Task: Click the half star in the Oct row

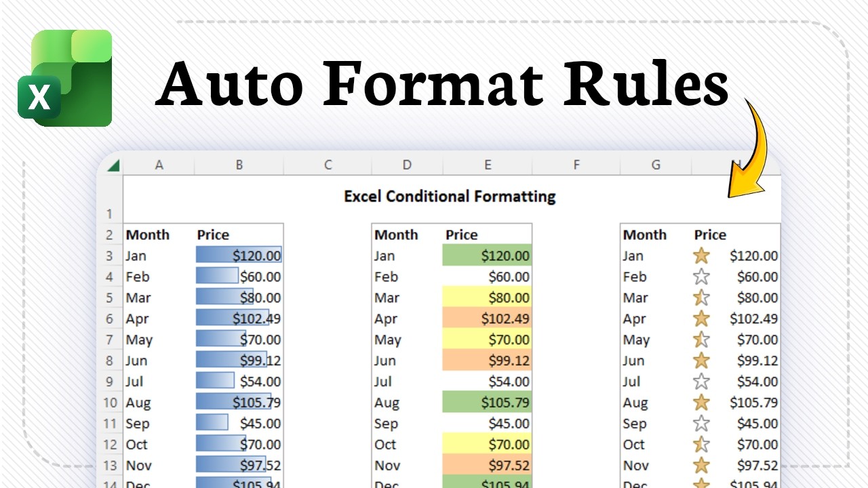Action: (701, 445)
